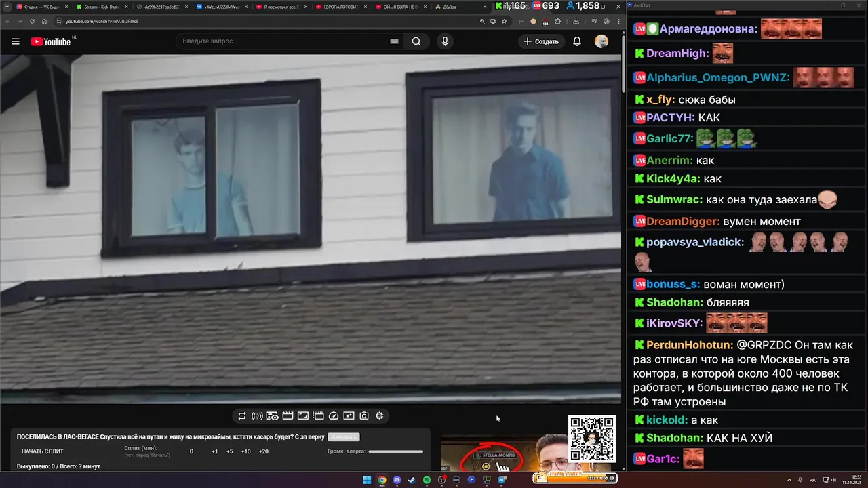
Task: Open Chrome three-dot menu
Action: pos(618,21)
